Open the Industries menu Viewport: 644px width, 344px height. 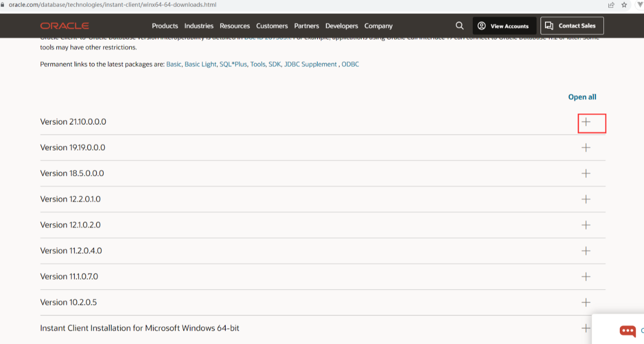199,26
